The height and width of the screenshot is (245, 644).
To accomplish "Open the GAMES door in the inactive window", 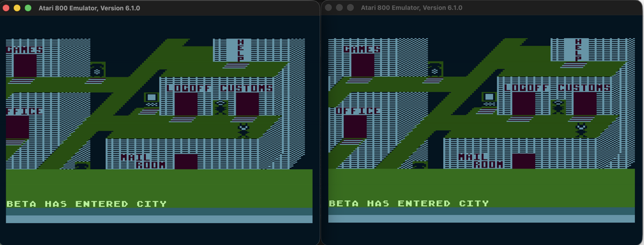I will pyautogui.click(x=362, y=66).
